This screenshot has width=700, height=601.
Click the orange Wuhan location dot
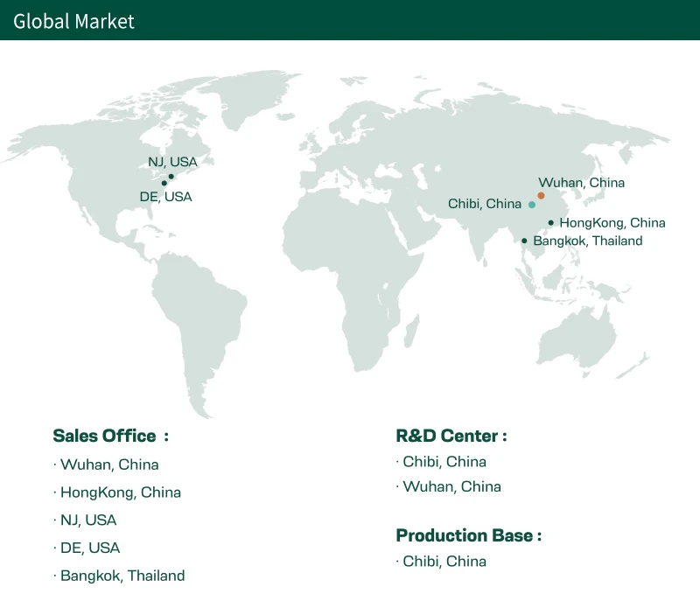(541, 195)
